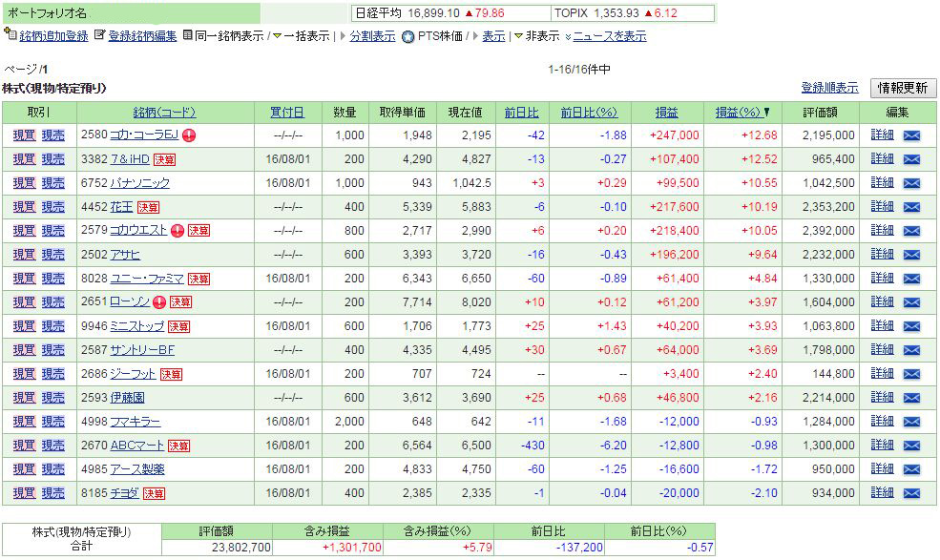The height and width of the screenshot is (560, 940).
Task: Sort by 前日比(%) column header
Action: [x=589, y=113]
